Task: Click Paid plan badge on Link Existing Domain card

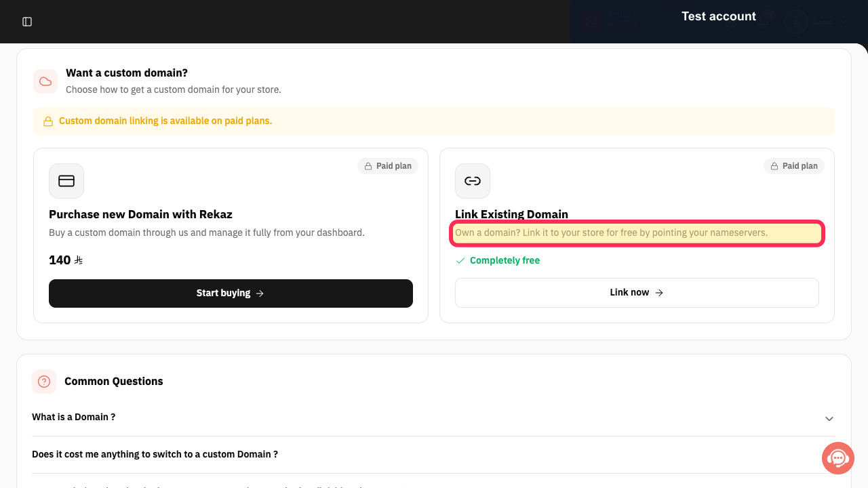Action: 794,166
